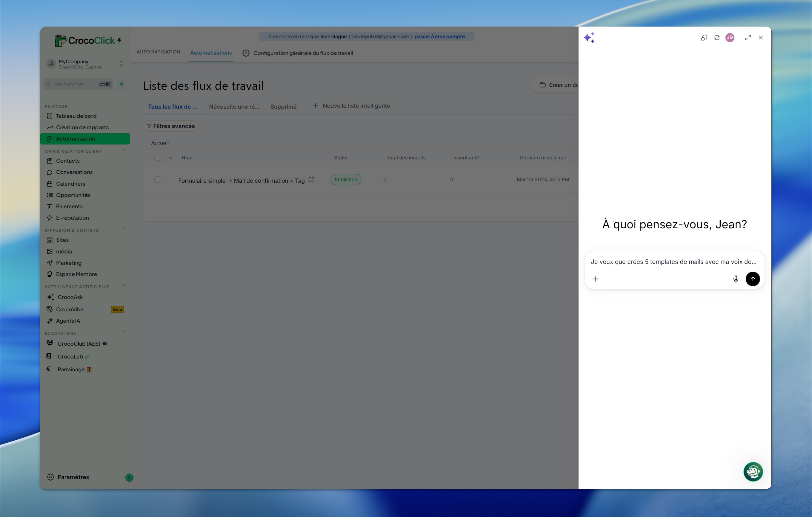Click the Published status badge

pyautogui.click(x=346, y=180)
